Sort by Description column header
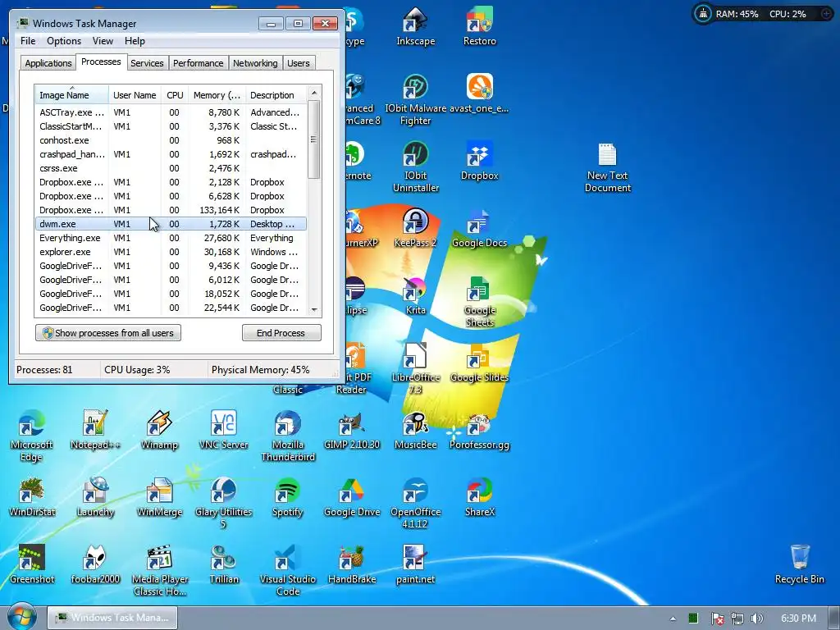 (x=276, y=95)
